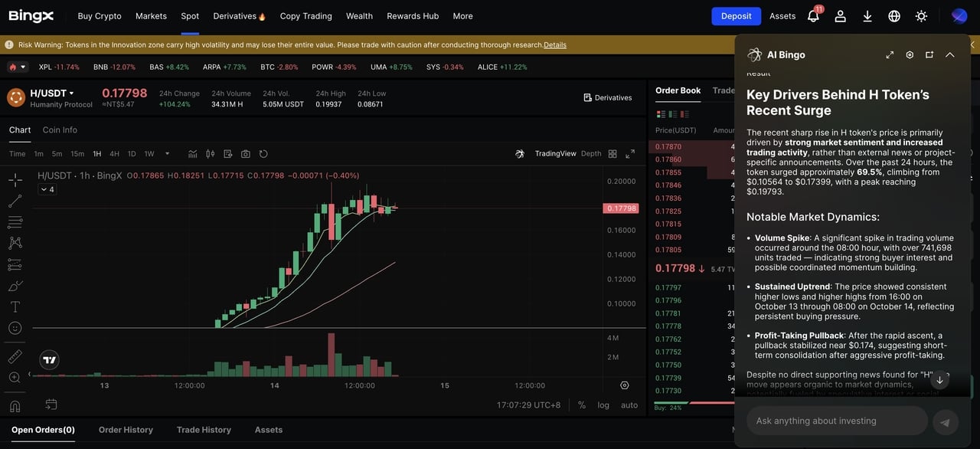Click the buy/sell ratio bar under order book

click(x=689, y=402)
